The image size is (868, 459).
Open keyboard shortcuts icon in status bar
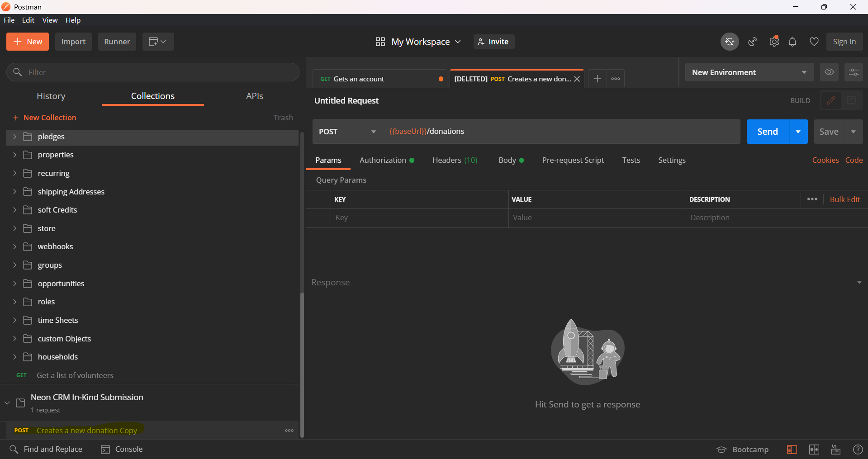[835, 450]
